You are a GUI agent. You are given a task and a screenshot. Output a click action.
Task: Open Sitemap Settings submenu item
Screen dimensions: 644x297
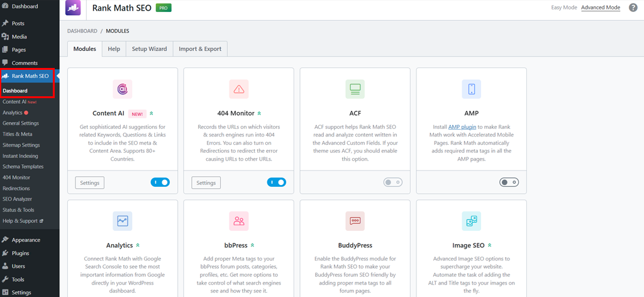pos(21,145)
